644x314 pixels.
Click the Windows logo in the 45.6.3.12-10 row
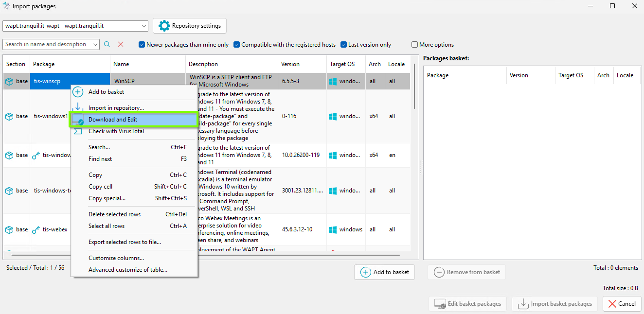point(333,229)
